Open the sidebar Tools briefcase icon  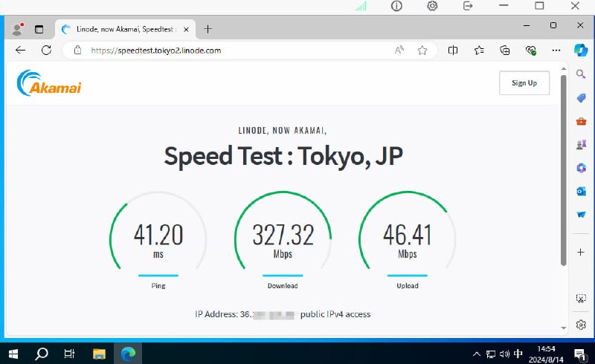(581, 121)
